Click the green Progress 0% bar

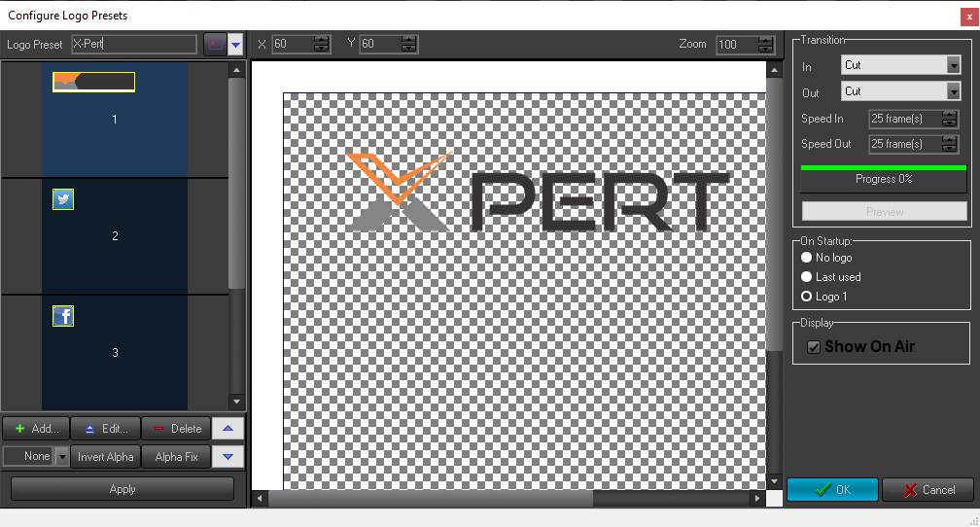(x=884, y=179)
